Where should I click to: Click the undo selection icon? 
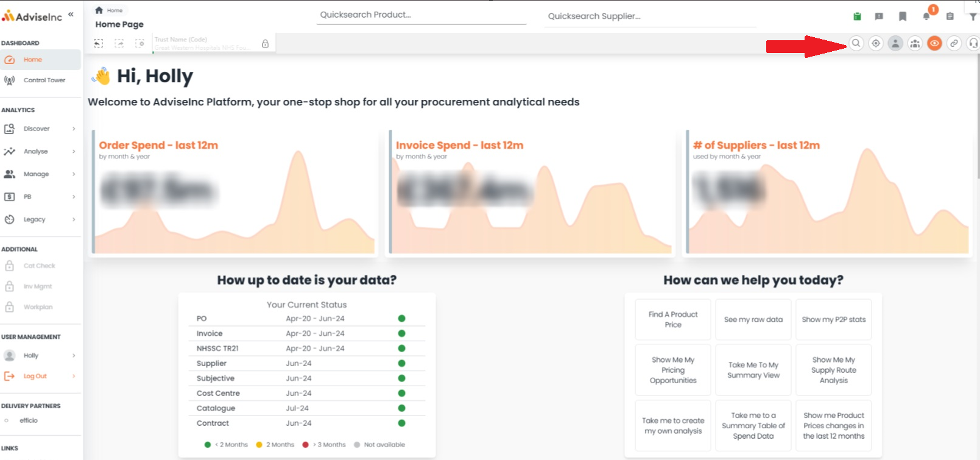click(x=99, y=43)
